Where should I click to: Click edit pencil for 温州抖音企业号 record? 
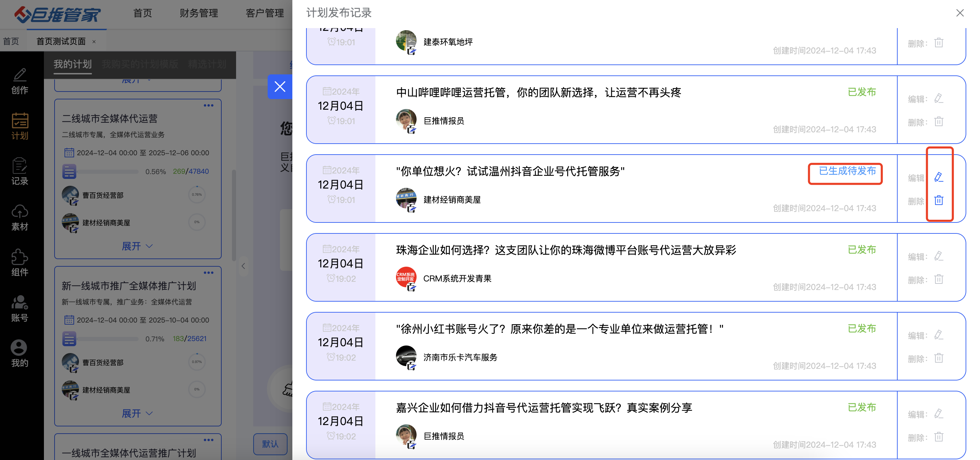point(938,177)
